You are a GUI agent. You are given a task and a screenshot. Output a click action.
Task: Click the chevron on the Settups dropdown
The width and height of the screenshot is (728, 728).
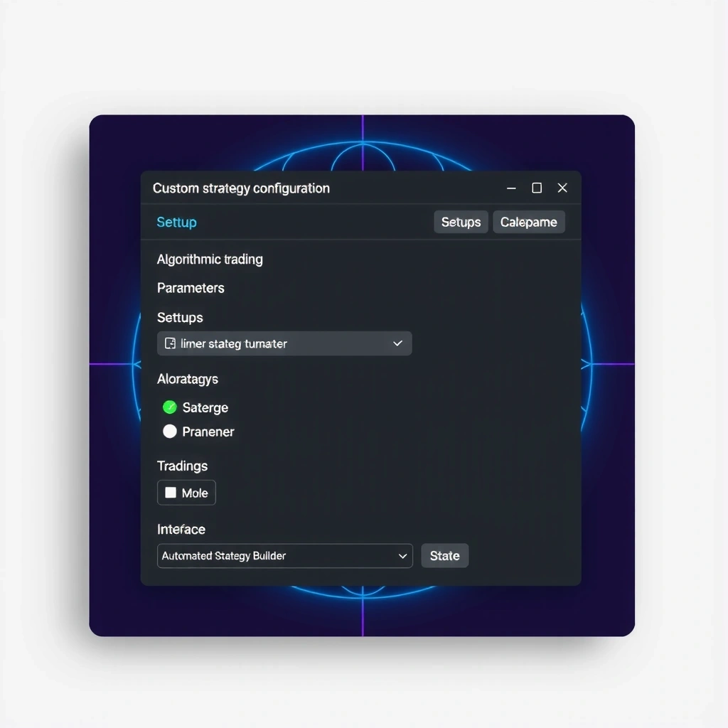398,343
